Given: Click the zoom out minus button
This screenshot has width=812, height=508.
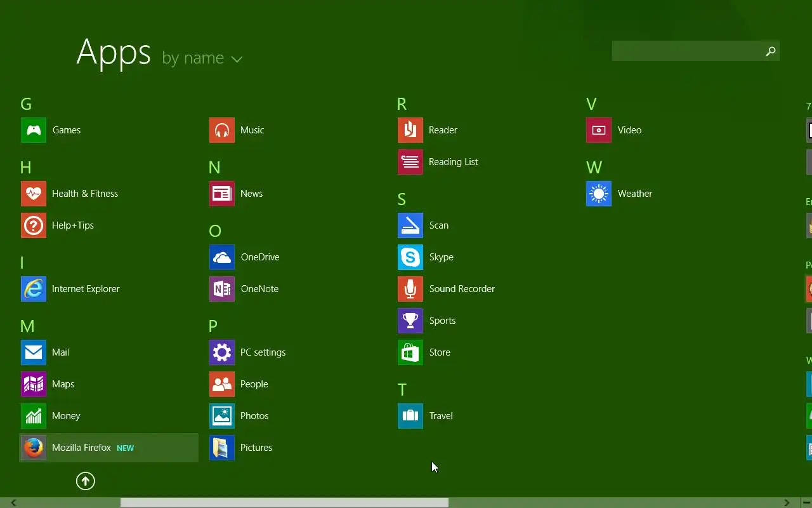Looking at the screenshot, I should 806,503.
